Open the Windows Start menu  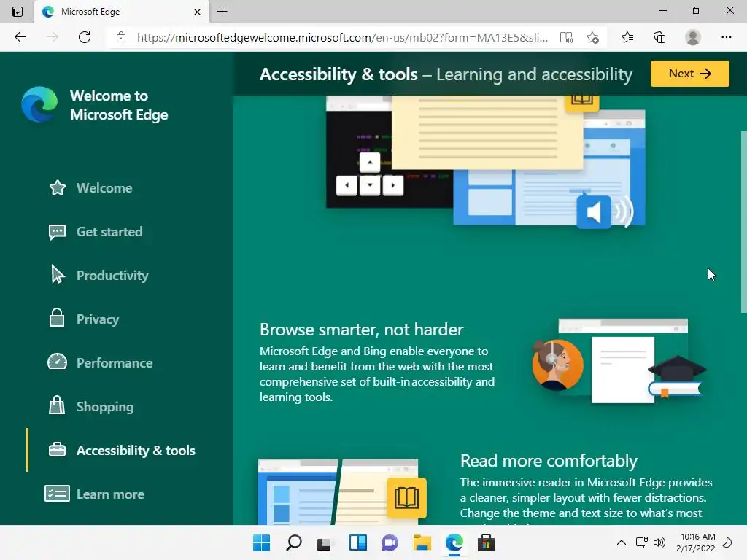[x=261, y=542]
